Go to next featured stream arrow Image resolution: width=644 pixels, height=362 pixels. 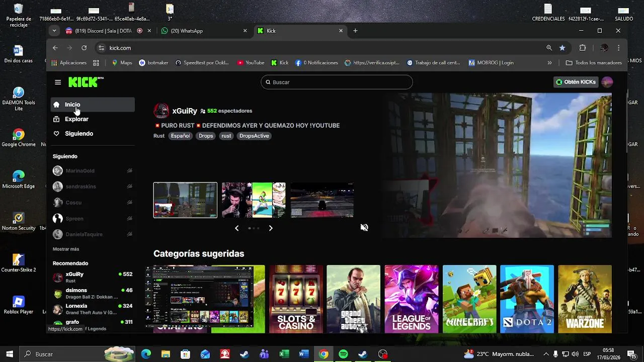tap(271, 228)
